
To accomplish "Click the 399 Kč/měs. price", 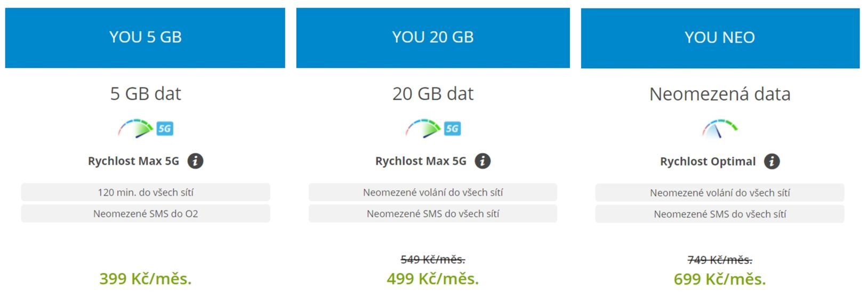I will pos(146,279).
